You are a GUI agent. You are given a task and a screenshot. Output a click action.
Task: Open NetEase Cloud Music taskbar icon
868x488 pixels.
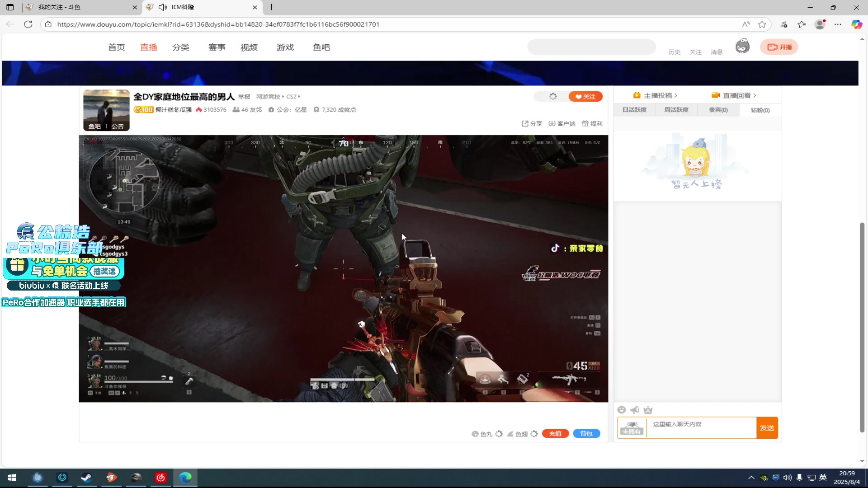pos(160,478)
